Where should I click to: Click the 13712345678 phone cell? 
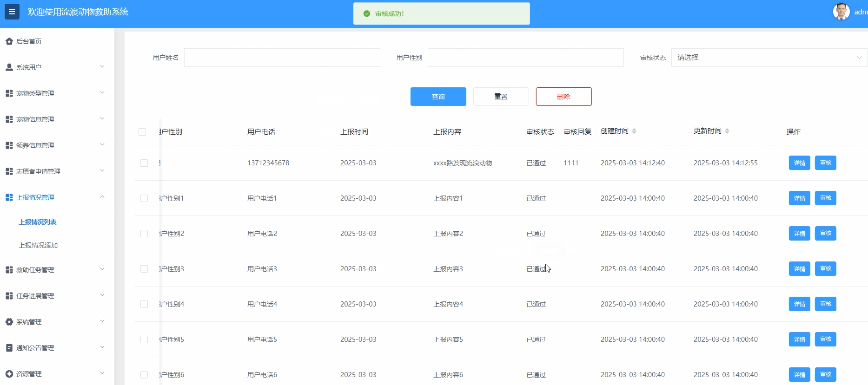(268, 163)
